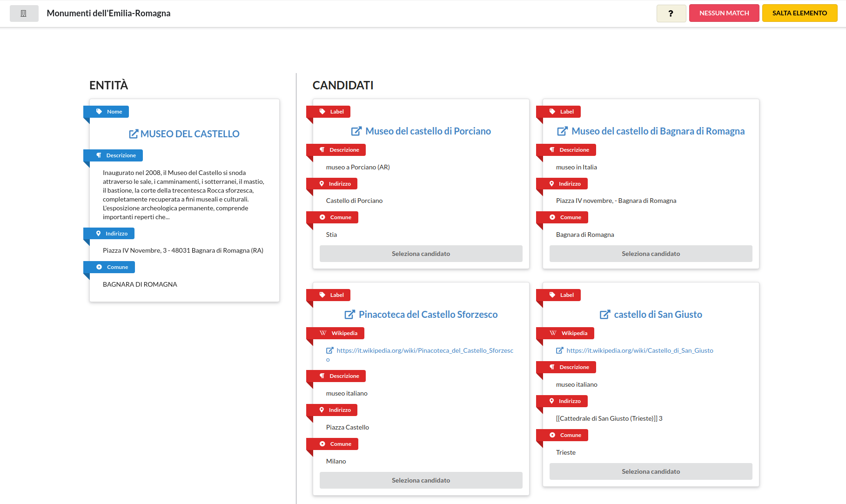
Task: Select the Porciano candidate
Action: (x=421, y=254)
